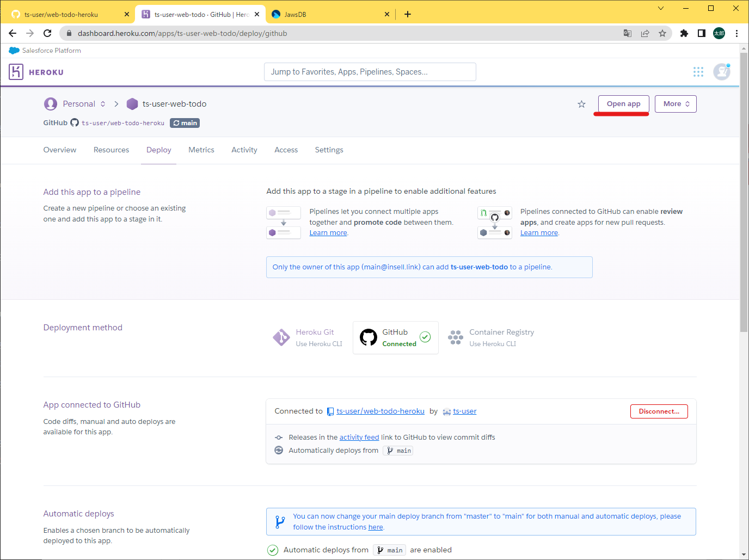Click the main branch badge in header
Image resolution: width=749 pixels, height=560 pixels.
click(x=185, y=123)
